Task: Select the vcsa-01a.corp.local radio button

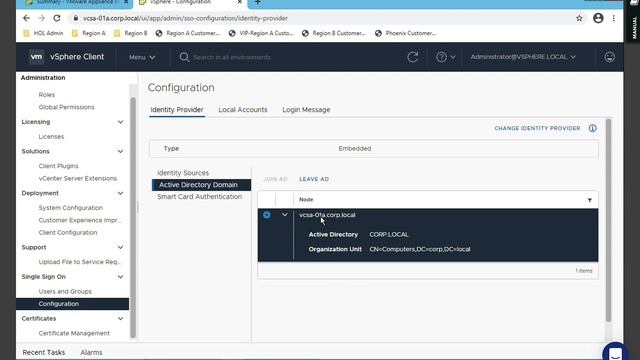Action: tap(267, 215)
